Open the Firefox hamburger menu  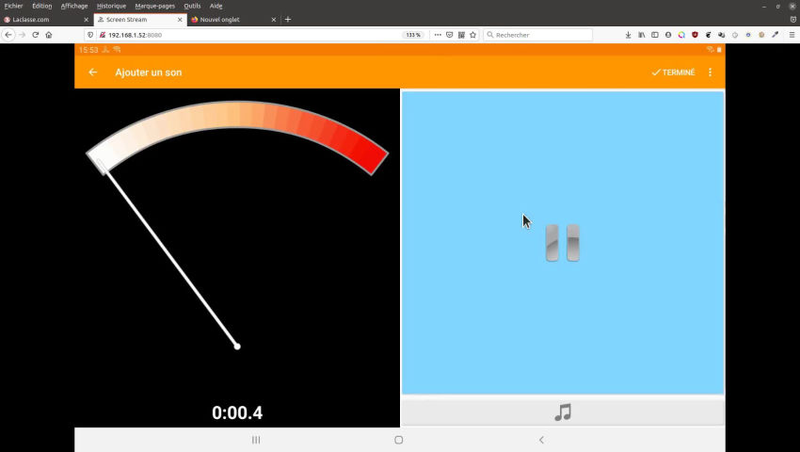pos(792,35)
